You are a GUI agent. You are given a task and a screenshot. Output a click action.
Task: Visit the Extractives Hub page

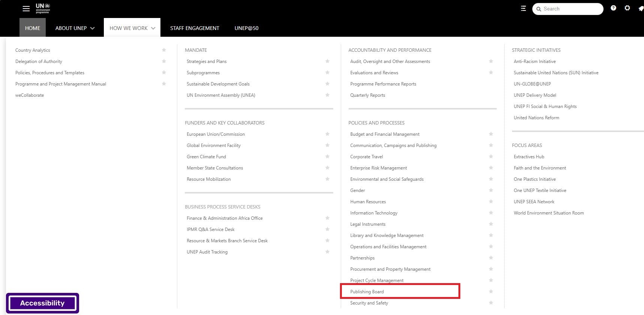(x=529, y=157)
